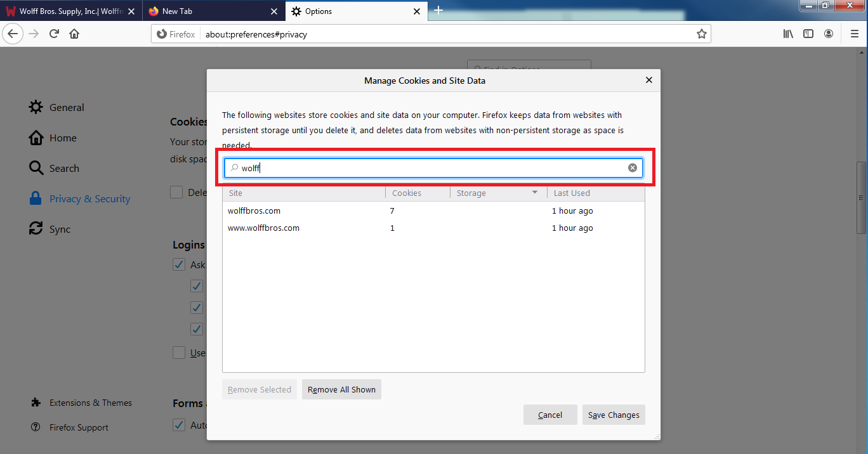The height and width of the screenshot is (454, 868).
Task: Sort the list by Site column header
Action: pyautogui.click(x=304, y=193)
